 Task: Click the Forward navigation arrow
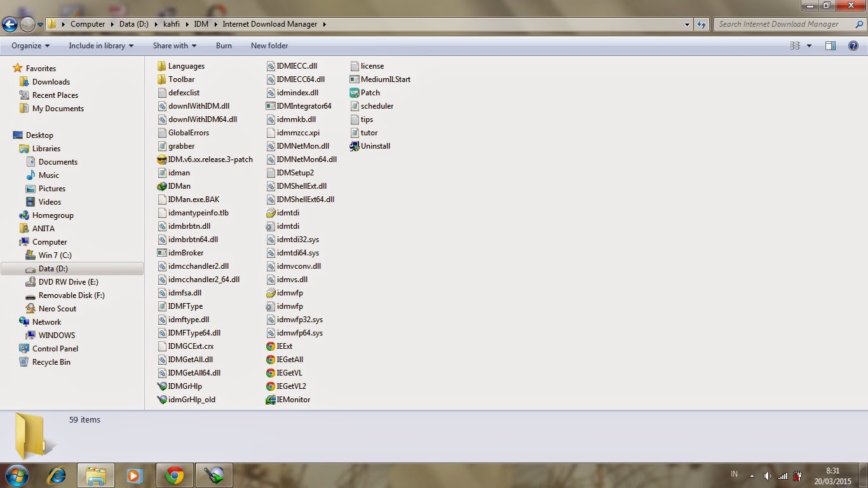[27, 25]
